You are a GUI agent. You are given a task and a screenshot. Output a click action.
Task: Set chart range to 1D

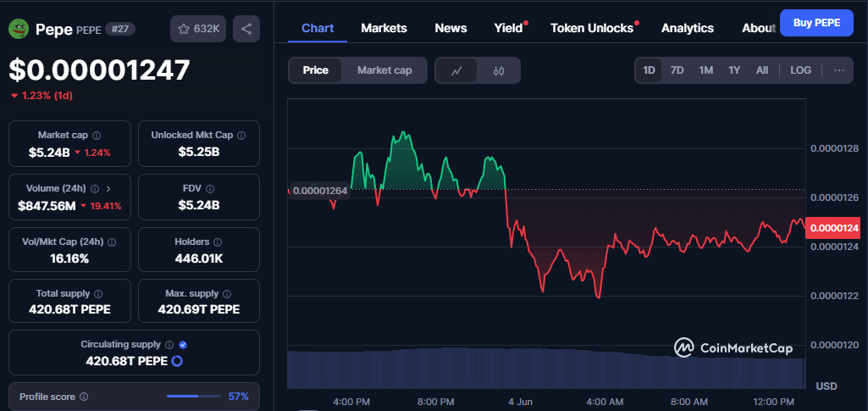coord(649,70)
